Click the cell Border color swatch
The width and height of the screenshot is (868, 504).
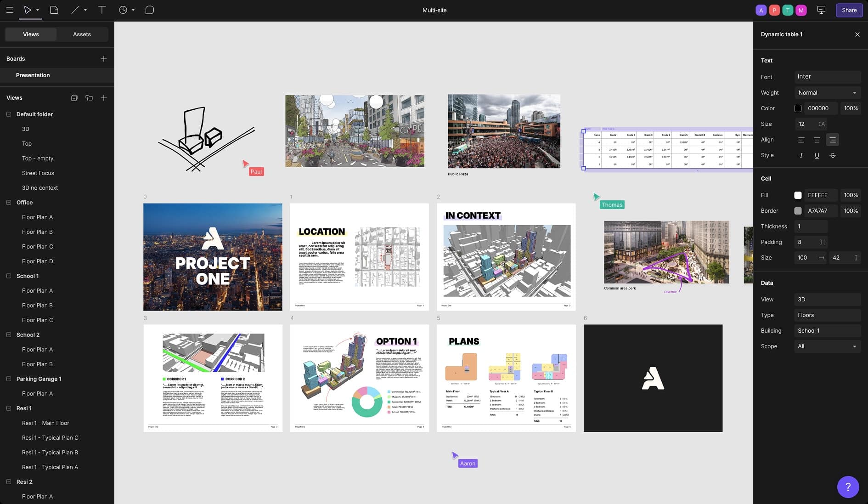tap(798, 211)
